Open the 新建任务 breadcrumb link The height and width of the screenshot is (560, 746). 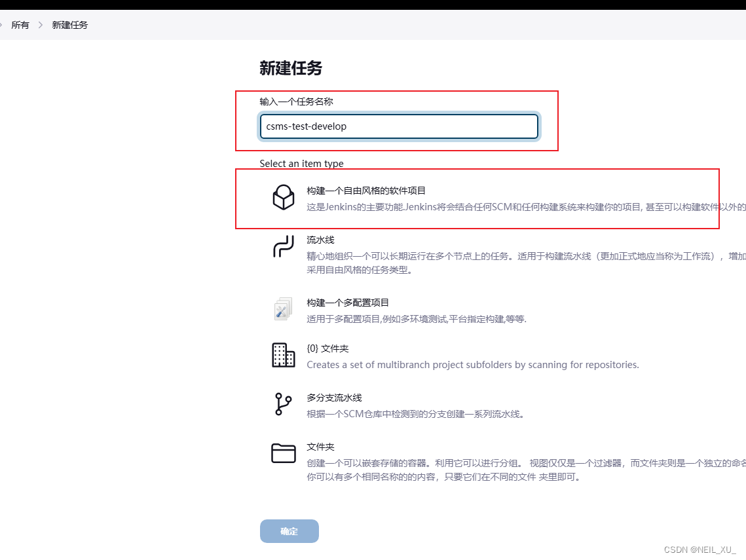point(70,25)
